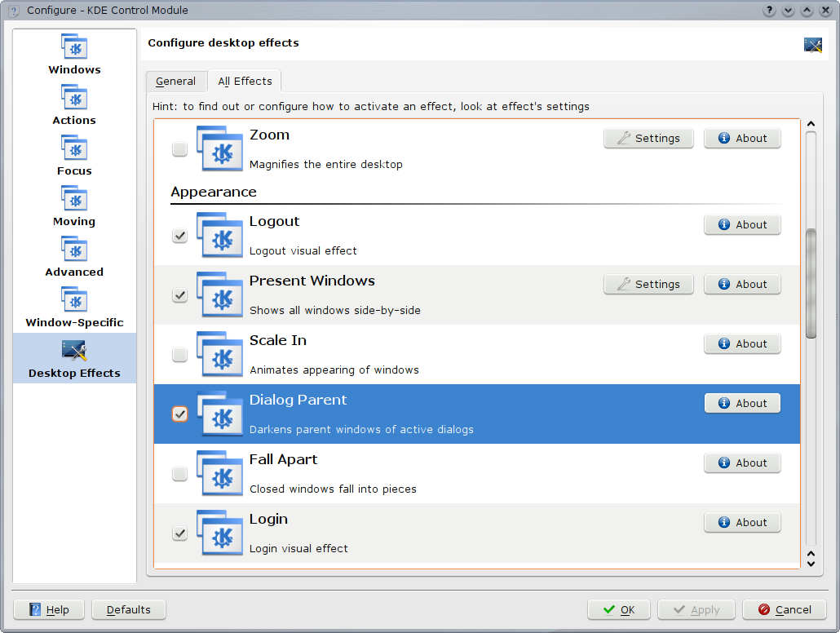Click the Apply button

pos(696,610)
